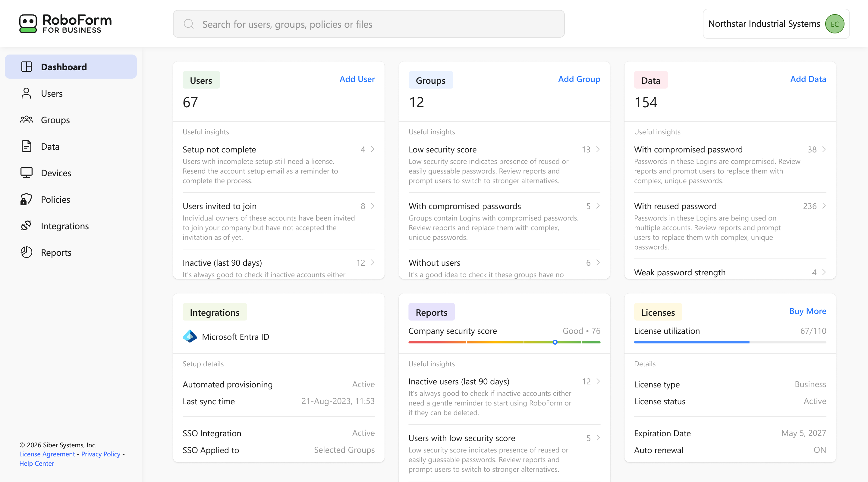Click Buy More in the Licenses card
868x482 pixels.
808,311
